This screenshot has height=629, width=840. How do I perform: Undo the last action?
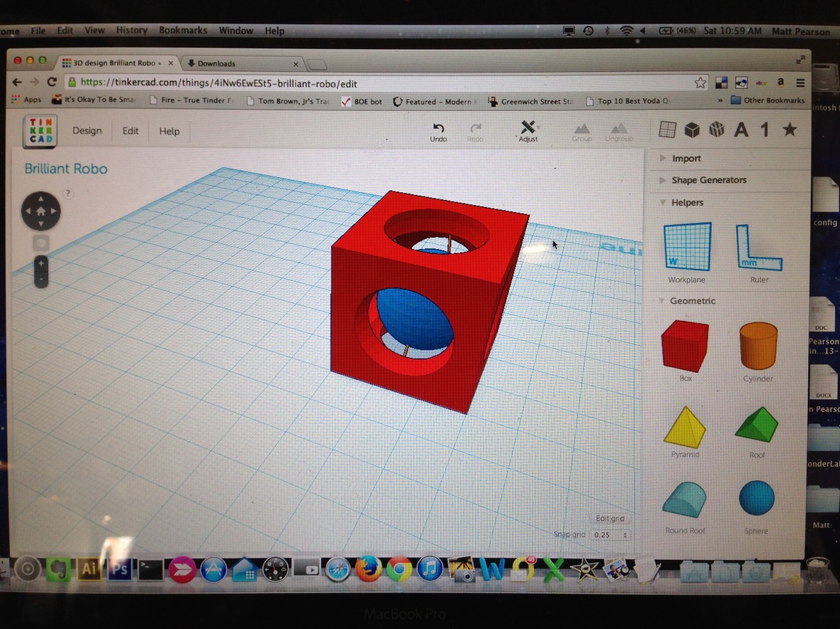[439, 132]
